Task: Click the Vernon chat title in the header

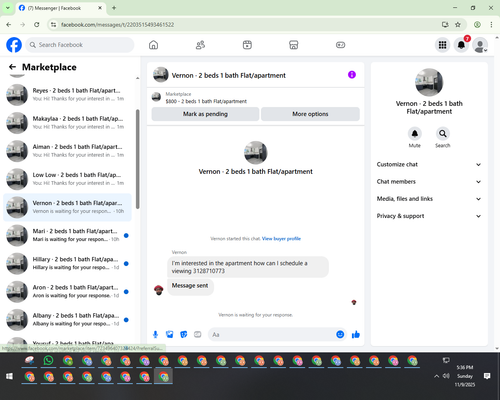Action: (229, 75)
